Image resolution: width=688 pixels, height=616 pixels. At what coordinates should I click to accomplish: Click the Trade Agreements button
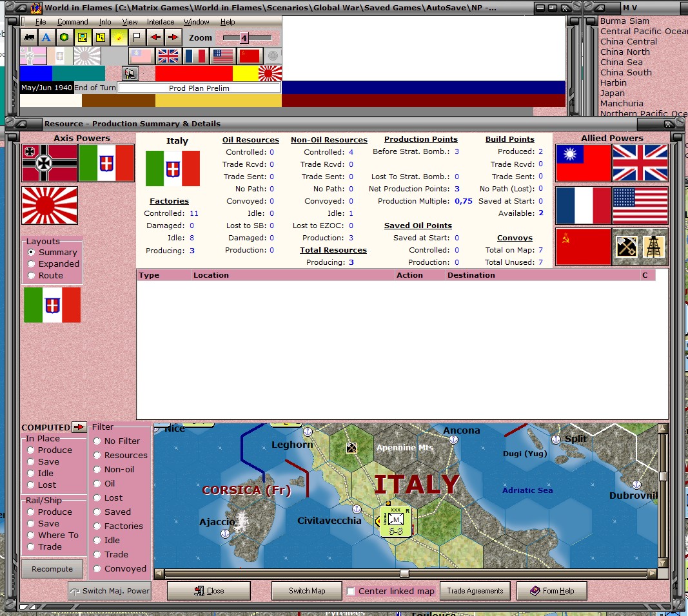point(475,591)
